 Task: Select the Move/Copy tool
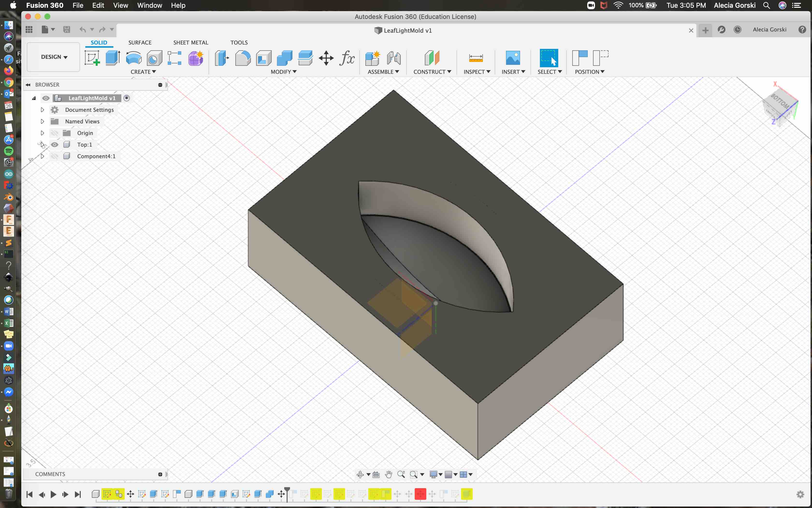[326, 58]
